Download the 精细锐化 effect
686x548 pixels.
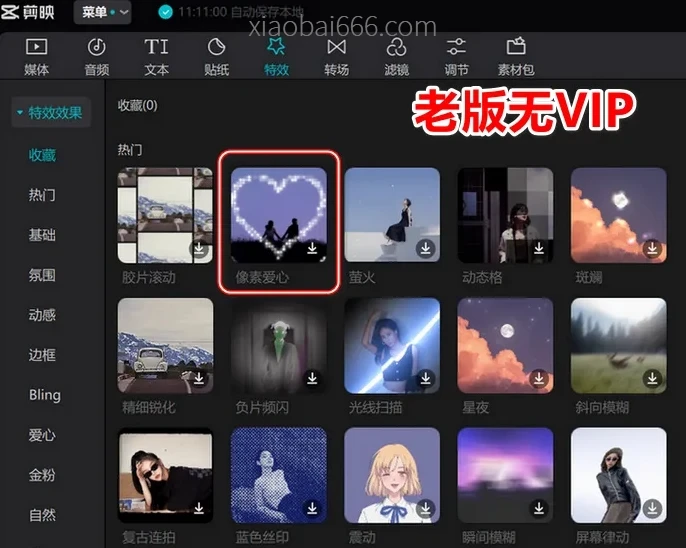coord(199,378)
